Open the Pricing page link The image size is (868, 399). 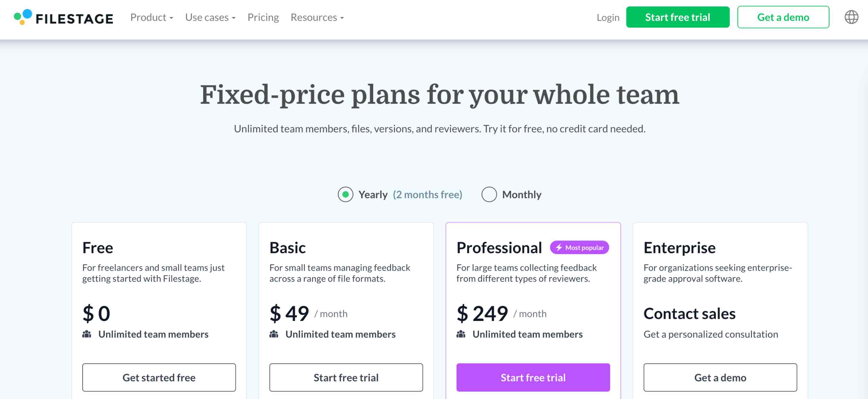pyautogui.click(x=263, y=17)
